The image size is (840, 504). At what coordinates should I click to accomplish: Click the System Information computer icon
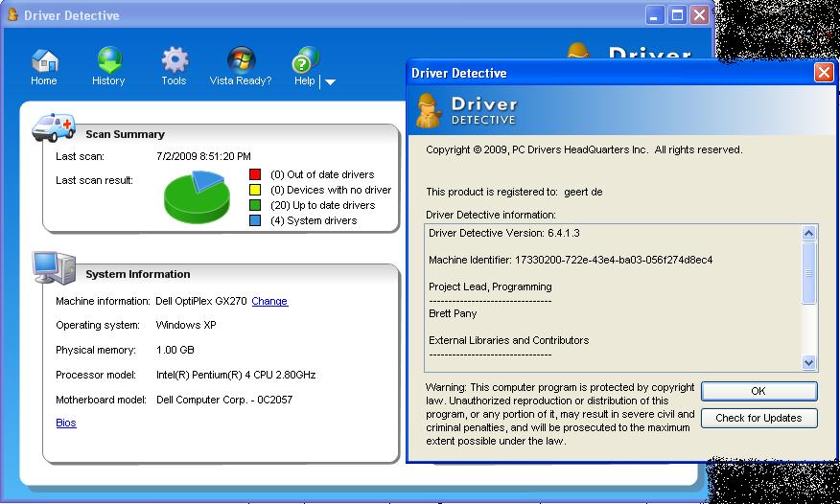(x=54, y=267)
